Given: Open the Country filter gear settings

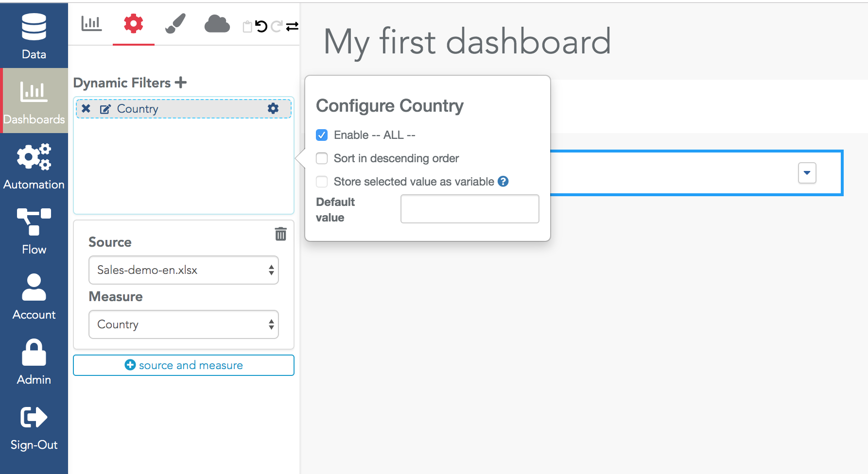Looking at the screenshot, I should 273,108.
